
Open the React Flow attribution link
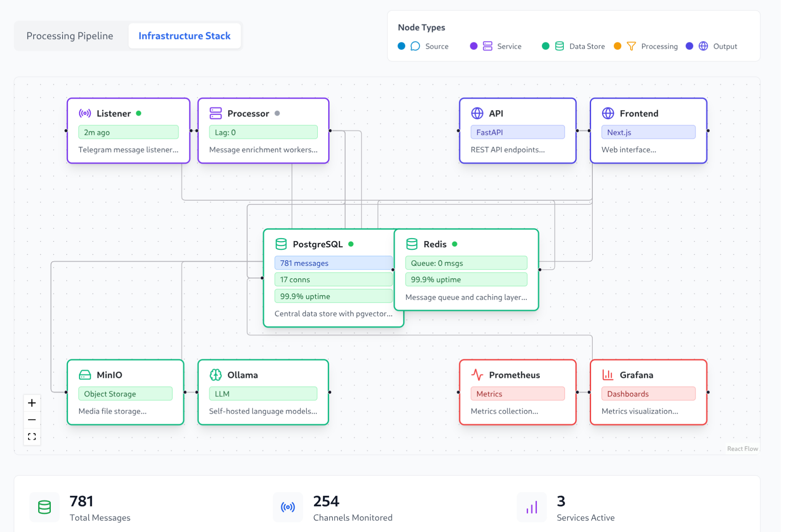click(742, 448)
